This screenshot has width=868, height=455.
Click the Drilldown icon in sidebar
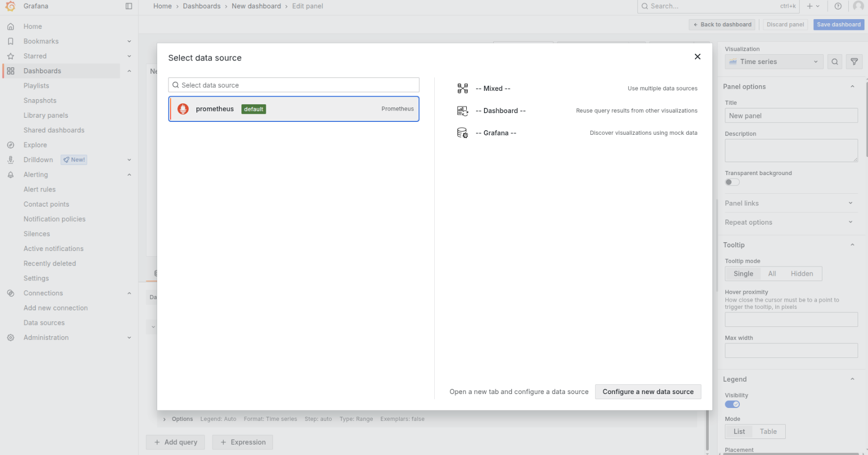coord(10,160)
